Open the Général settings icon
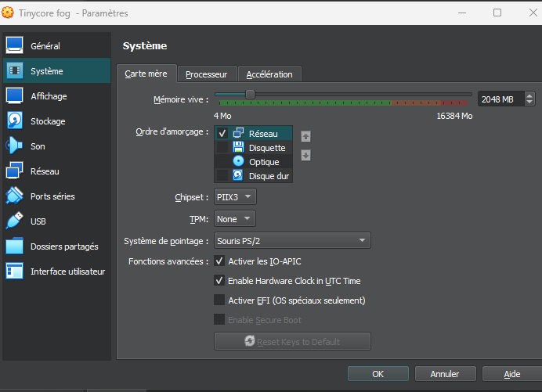 15,45
